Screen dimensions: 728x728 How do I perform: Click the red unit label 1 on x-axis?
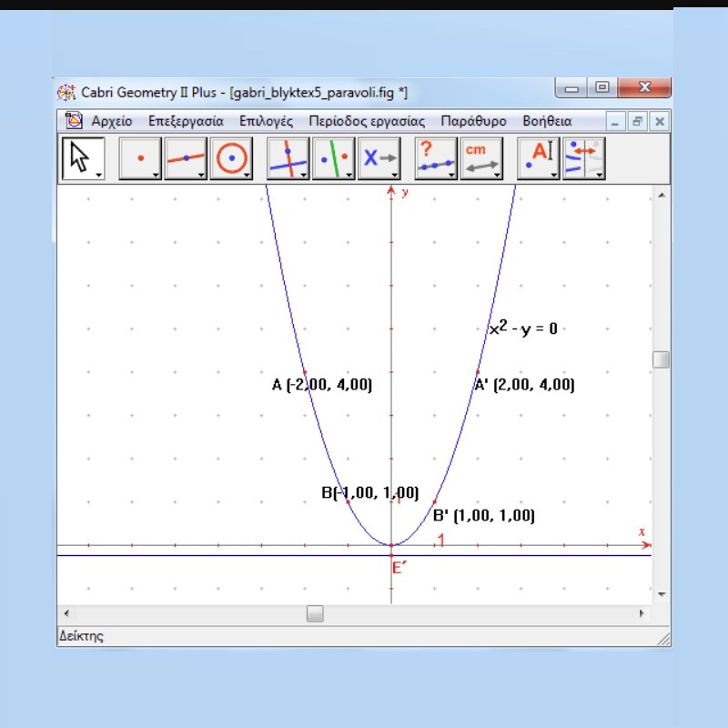pyautogui.click(x=441, y=540)
